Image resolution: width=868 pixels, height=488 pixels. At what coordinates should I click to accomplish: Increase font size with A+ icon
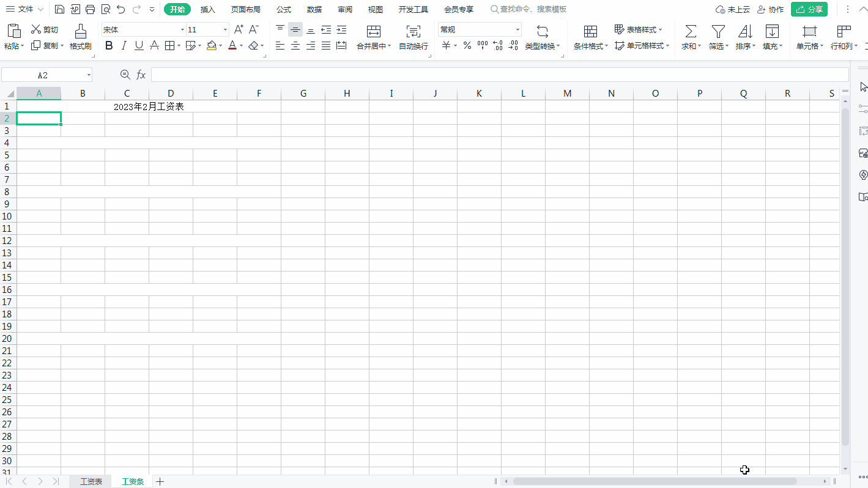tap(239, 29)
